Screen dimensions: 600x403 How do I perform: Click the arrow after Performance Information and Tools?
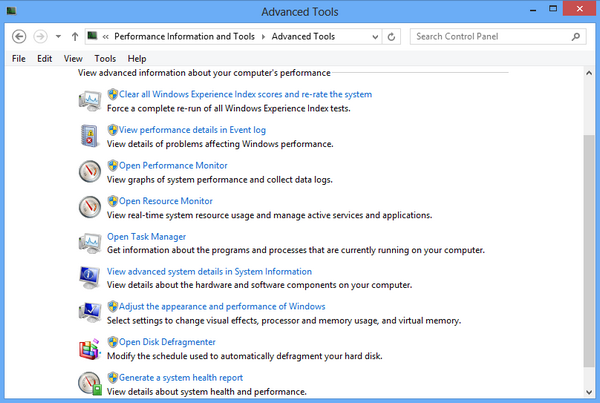tap(263, 37)
